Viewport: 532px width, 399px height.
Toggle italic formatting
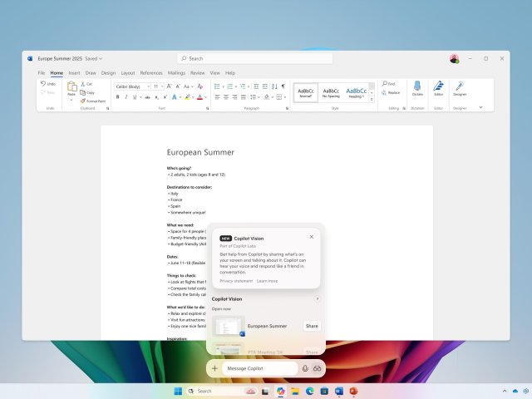(126, 97)
